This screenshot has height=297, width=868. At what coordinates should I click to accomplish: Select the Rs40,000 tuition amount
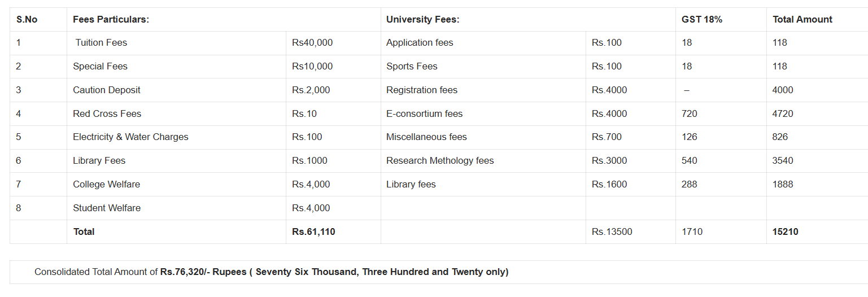point(312,43)
